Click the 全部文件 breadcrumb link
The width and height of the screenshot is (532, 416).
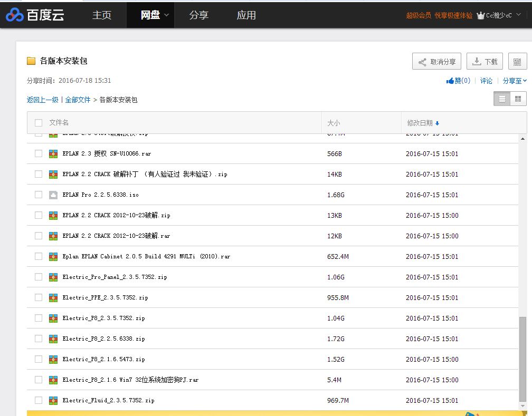(78, 100)
